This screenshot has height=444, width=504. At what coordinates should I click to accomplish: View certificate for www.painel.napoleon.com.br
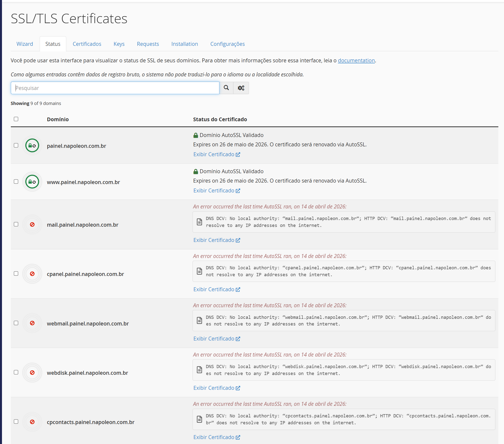tap(216, 191)
